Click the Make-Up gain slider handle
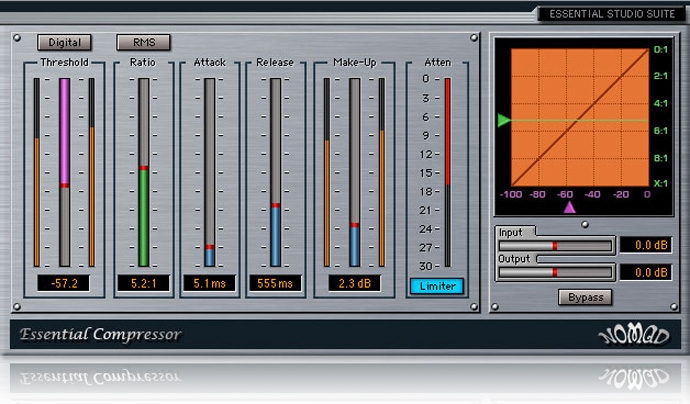 pos(354,225)
